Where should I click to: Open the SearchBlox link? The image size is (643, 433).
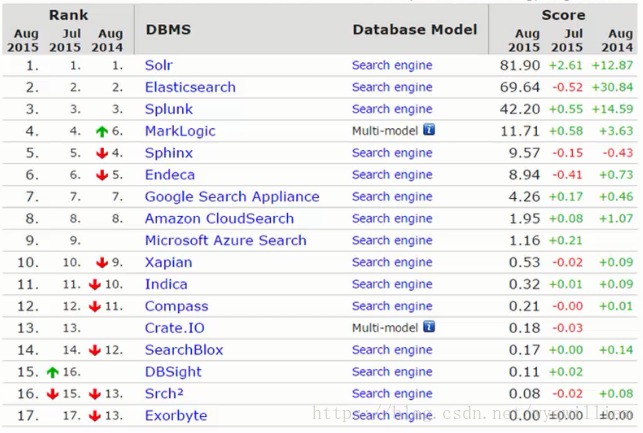point(184,350)
